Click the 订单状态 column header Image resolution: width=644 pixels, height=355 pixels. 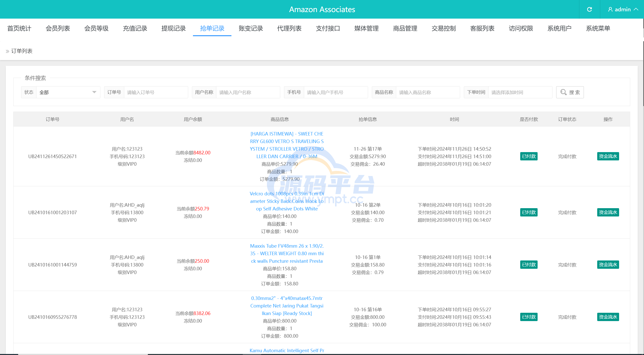coord(567,119)
